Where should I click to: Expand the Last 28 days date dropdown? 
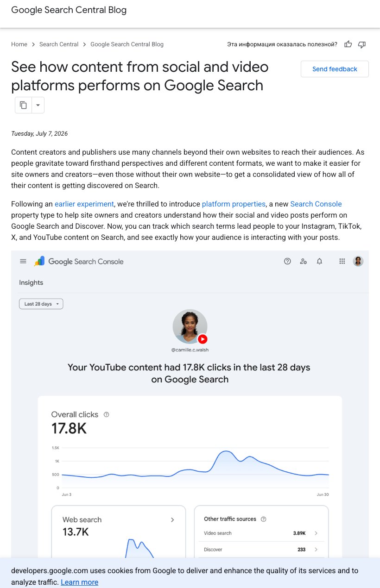click(41, 304)
